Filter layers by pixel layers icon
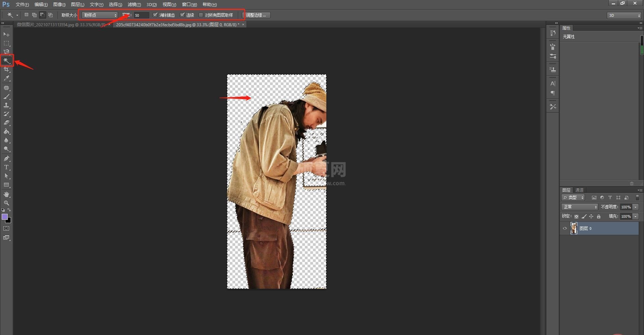 594,198
